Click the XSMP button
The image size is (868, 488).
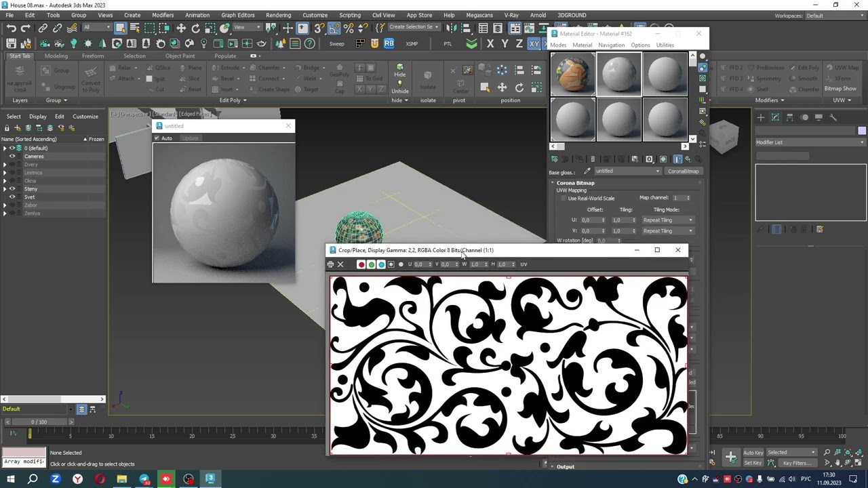[412, 44]
